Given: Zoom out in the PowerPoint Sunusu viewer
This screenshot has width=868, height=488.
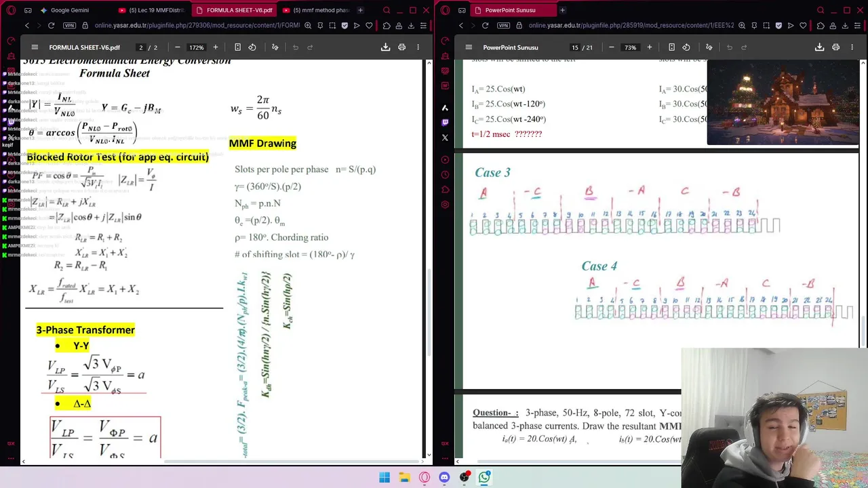Looking at the screenshot, I should click(611, 47).
